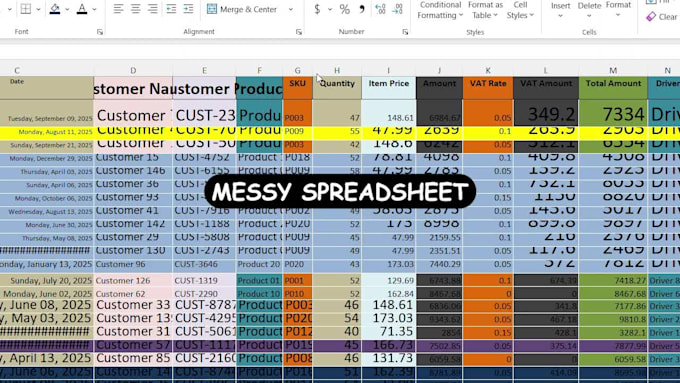Click the Insert cells button

pos(560,10)
